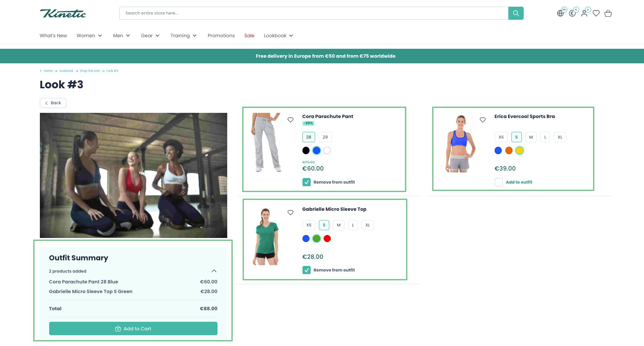This screenshot has height=346, width=644.
Task: Uncheck Remove from outfit for Cora Pant
Action: [306, 182]
